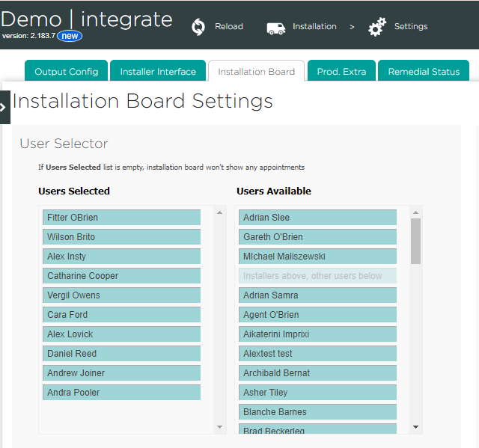
Task: Go to the Remedial Status tab
Action: (x=424, y=72)
